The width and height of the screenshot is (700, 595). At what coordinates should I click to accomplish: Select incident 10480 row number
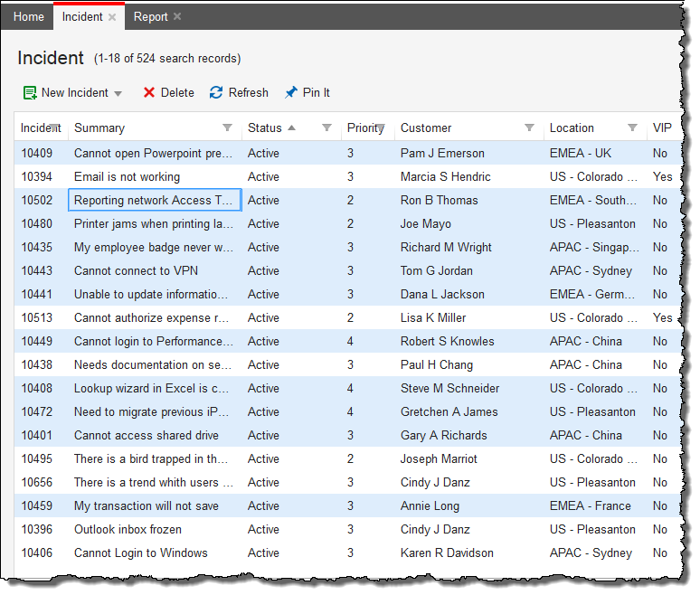coord(36,223)
